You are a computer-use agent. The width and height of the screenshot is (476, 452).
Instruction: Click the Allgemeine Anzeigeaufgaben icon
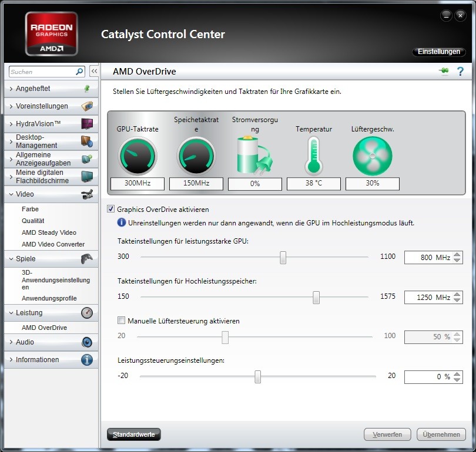(x=87, y=159)
